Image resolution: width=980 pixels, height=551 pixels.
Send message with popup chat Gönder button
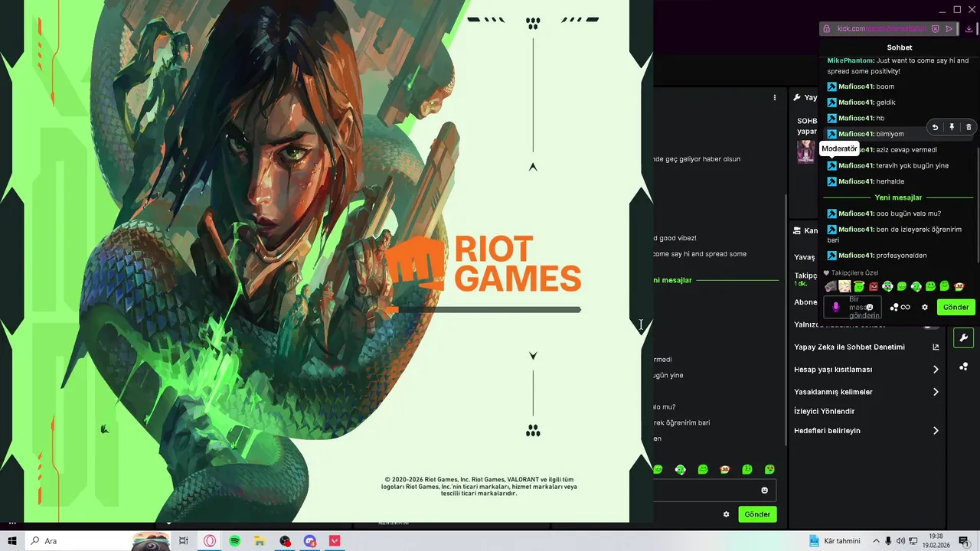tap(955, 307)
